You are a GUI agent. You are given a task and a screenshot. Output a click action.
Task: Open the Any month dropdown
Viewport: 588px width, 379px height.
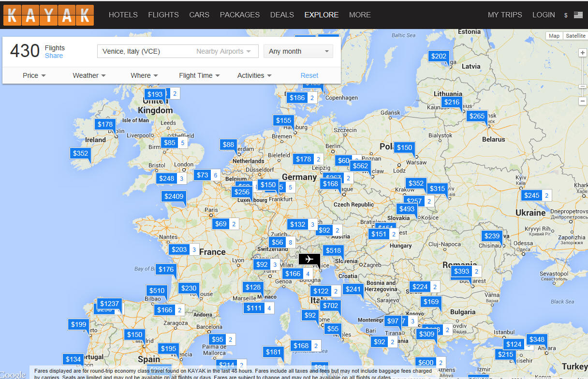[x=298, y=51]
